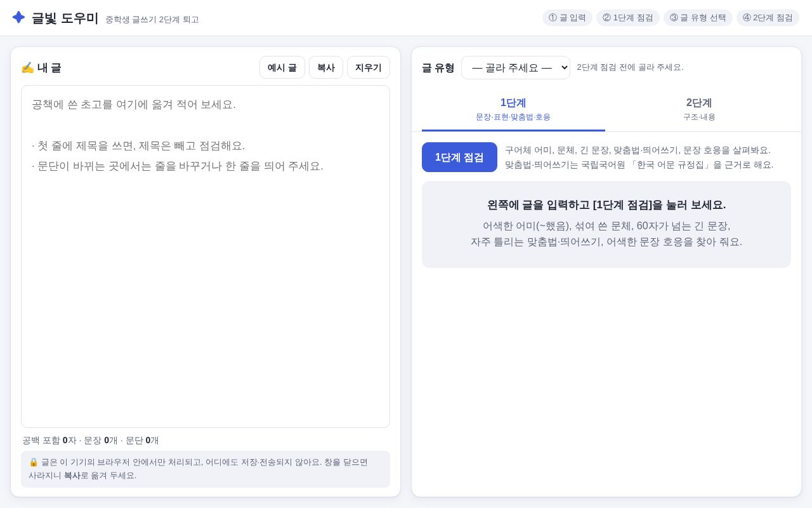This screenshot has width=812, height=508.
Task: Load sample text with 예시 글 button
Action: 282,67
